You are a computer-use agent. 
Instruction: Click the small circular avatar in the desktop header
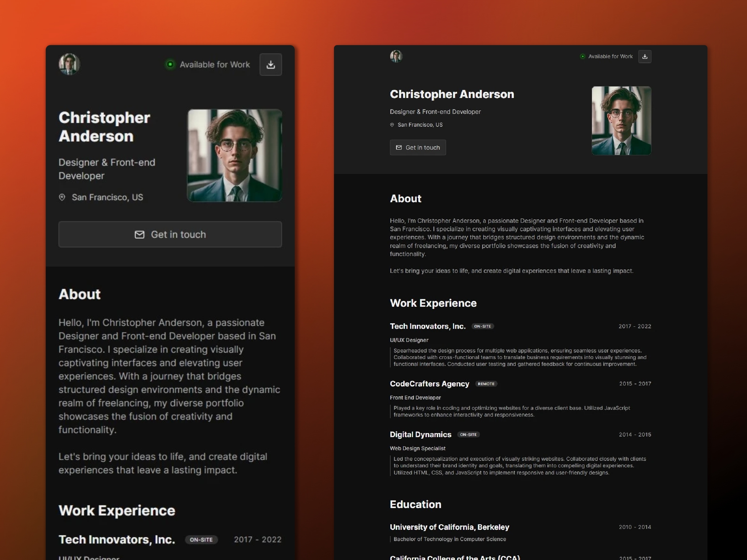pos(396,56)
